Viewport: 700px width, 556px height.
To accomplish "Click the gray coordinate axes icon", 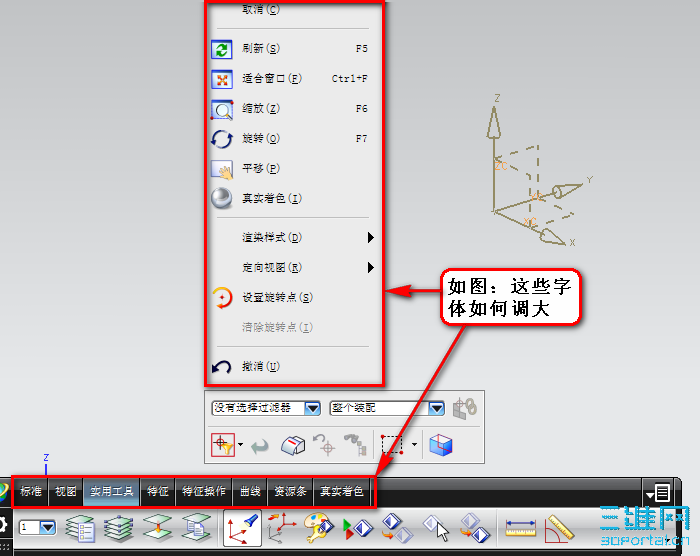I will (280, 528).
